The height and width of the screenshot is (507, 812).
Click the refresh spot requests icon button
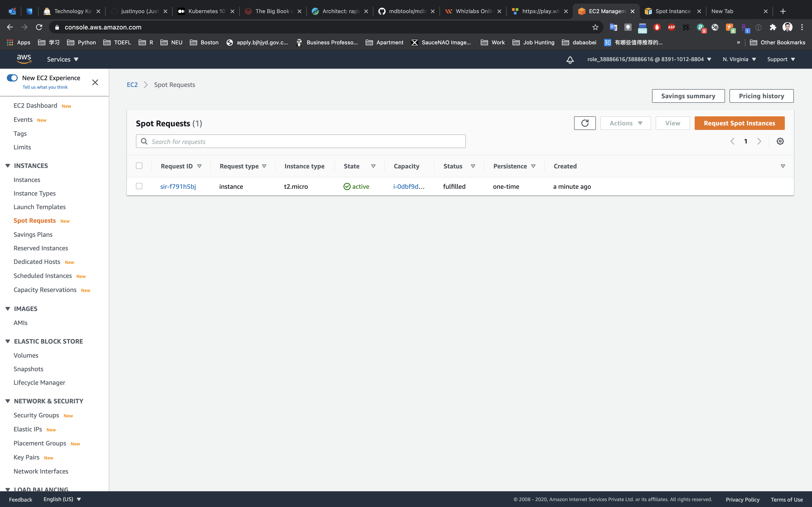click(x=585, y=123)
